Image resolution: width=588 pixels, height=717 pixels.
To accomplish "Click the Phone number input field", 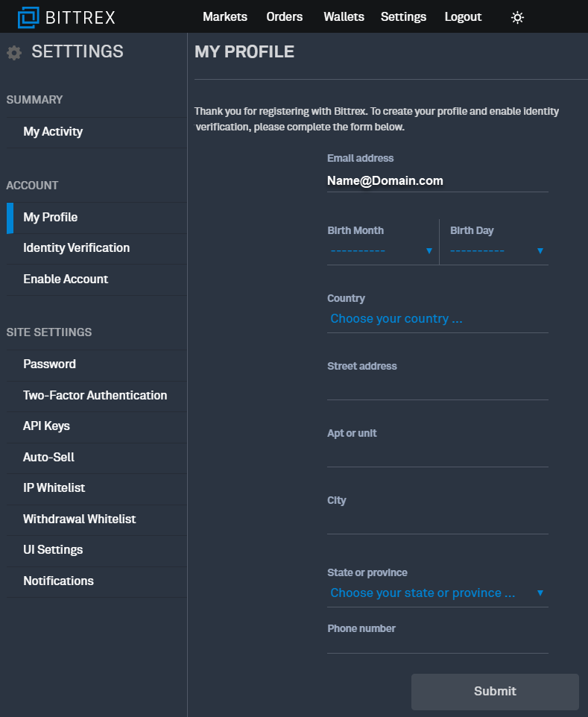I will point(437,643).
